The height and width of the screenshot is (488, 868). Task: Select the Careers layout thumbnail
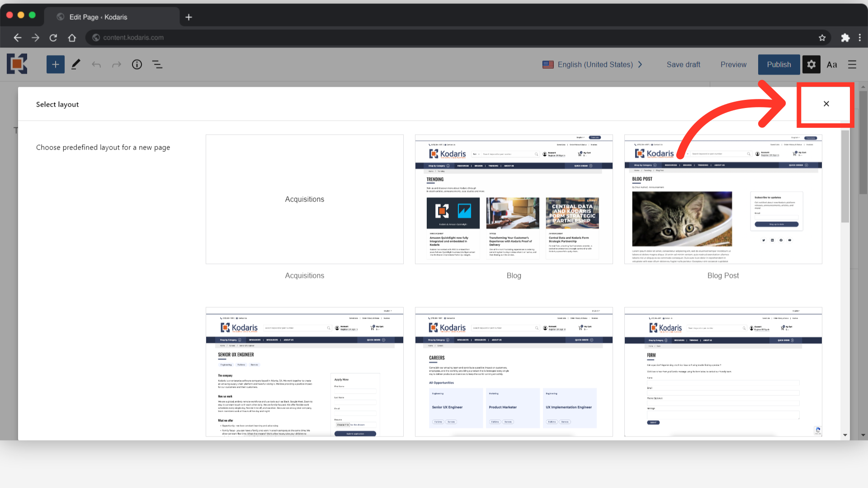(514, 372)
